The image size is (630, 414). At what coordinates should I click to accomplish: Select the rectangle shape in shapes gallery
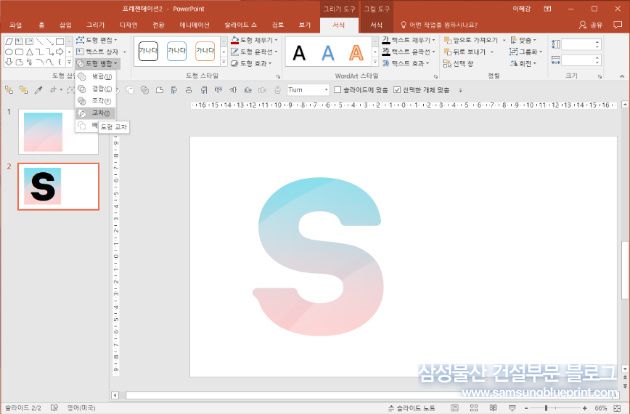point(60,41)
